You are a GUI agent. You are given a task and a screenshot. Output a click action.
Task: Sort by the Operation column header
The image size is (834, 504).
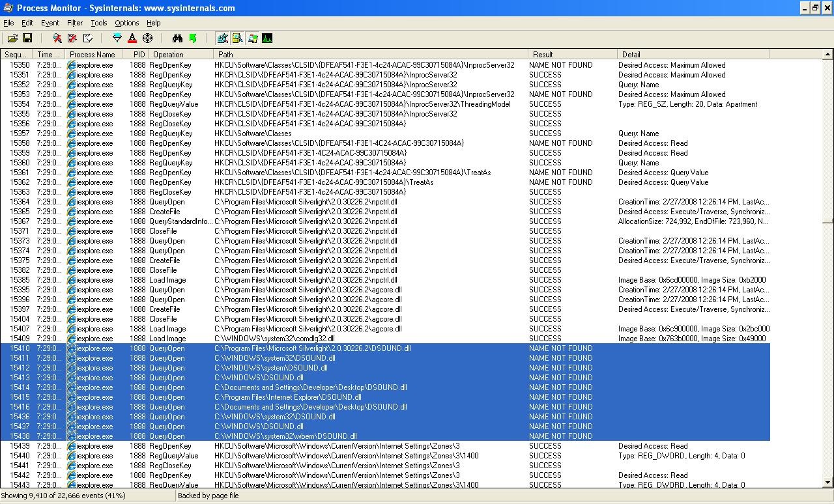181,55
